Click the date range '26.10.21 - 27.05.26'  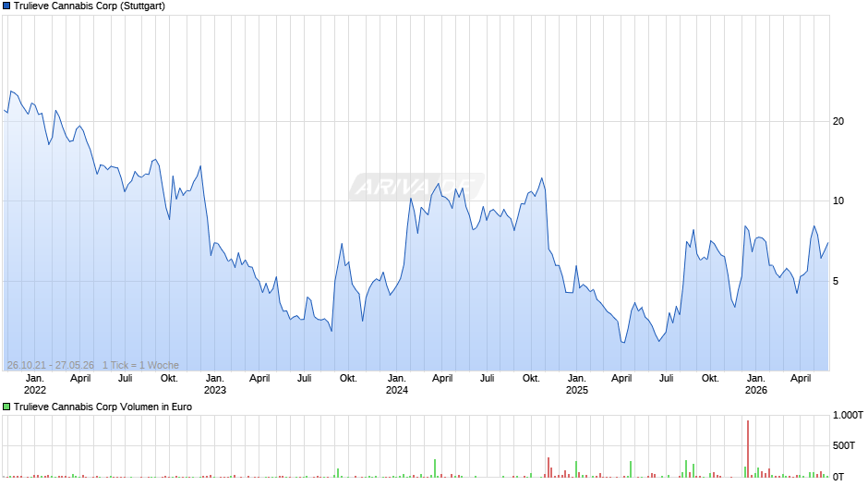click(51, 365)
